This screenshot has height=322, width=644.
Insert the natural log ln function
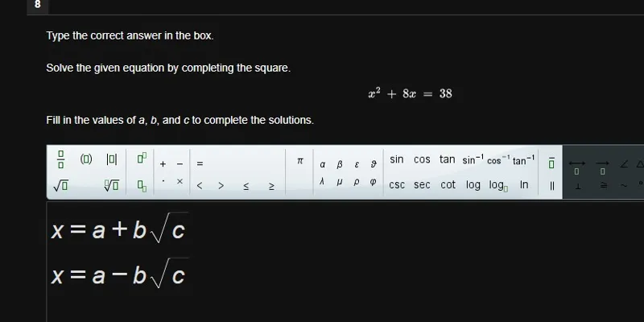click(524, 185)
